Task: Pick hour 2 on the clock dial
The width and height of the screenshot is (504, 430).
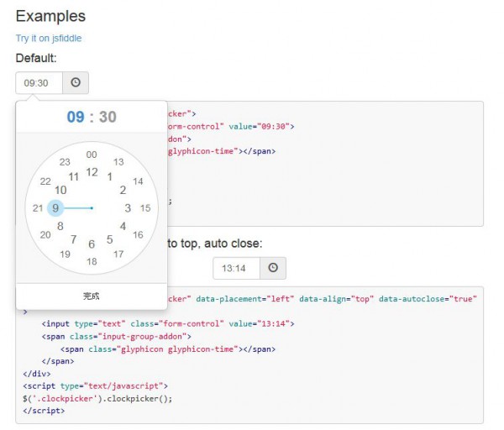Action: point(123,190)
